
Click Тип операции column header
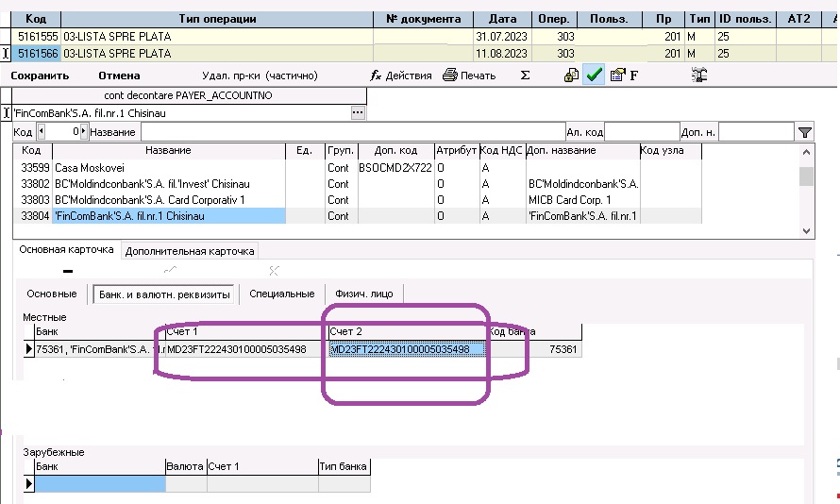coord(217,19)
